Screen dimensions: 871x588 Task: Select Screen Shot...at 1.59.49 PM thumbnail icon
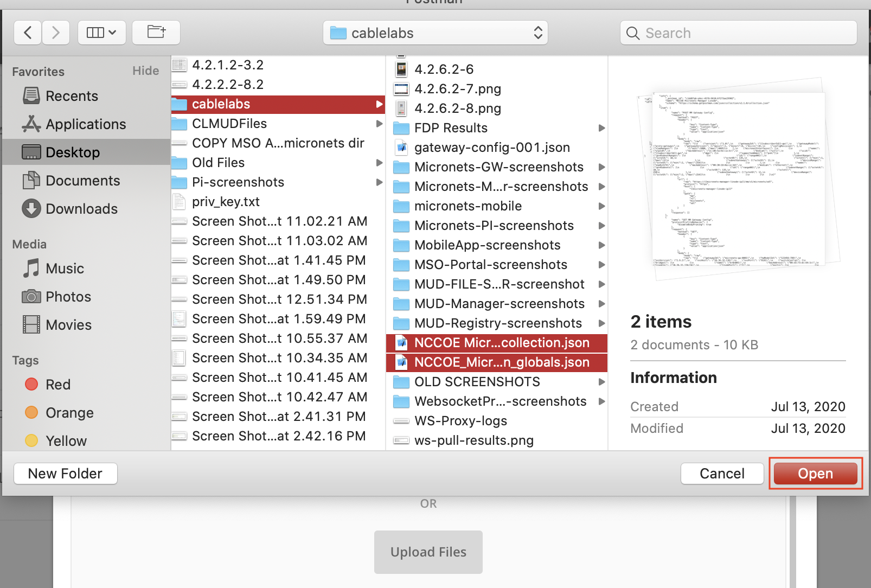[x=180, y=319]
